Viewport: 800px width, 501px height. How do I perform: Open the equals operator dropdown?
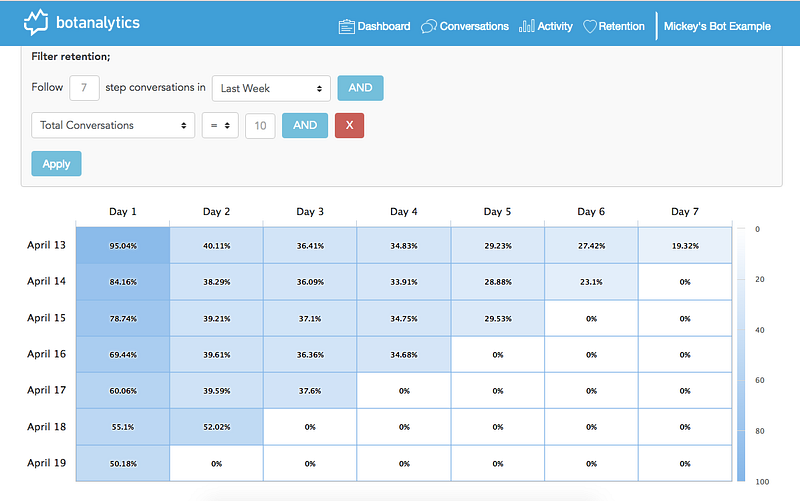(220, 125)
